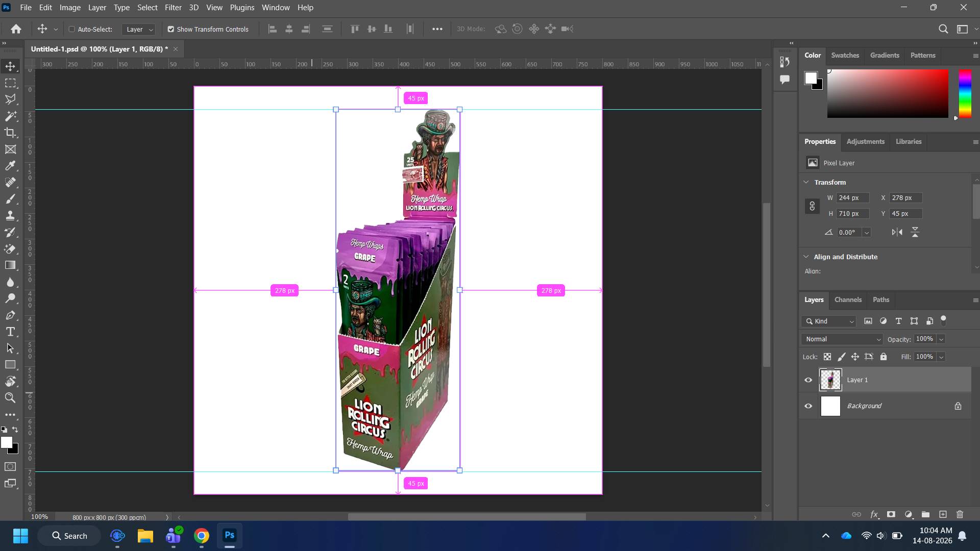Select the Eyedropper tool
The width and height of the screenshot is (980, 551).
coord(10,166)
